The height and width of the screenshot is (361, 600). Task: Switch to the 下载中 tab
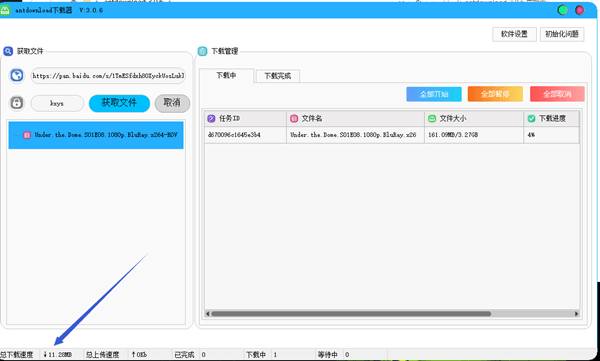(226, 75)
